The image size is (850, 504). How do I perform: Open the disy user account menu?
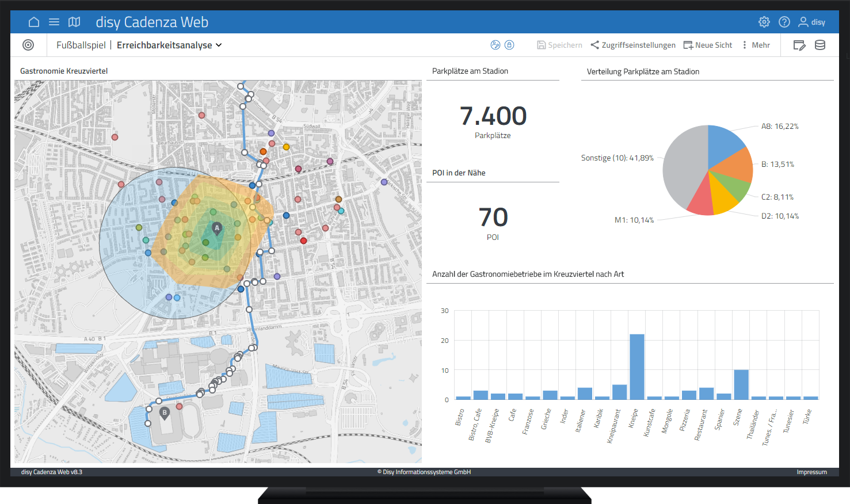pos(811,22)
